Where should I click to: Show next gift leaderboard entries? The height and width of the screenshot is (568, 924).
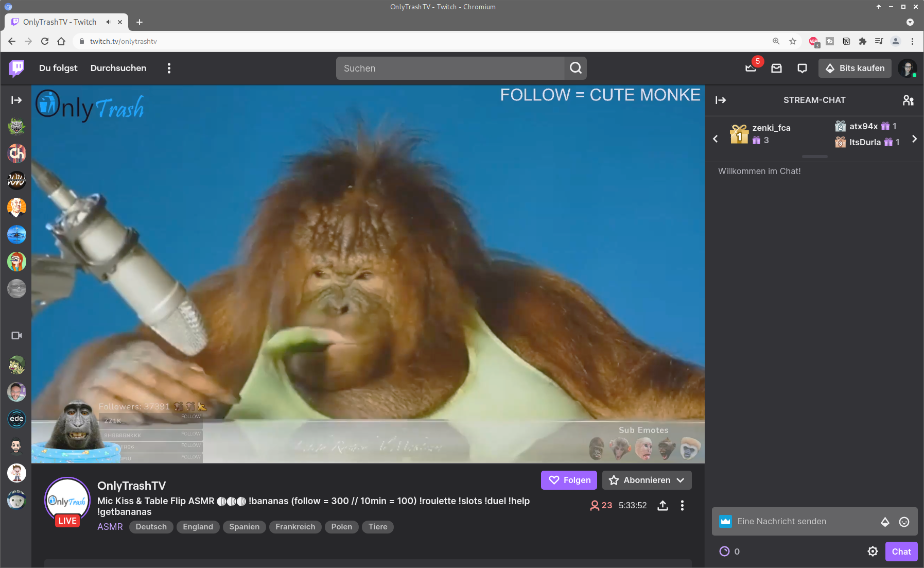click(914, 139)
